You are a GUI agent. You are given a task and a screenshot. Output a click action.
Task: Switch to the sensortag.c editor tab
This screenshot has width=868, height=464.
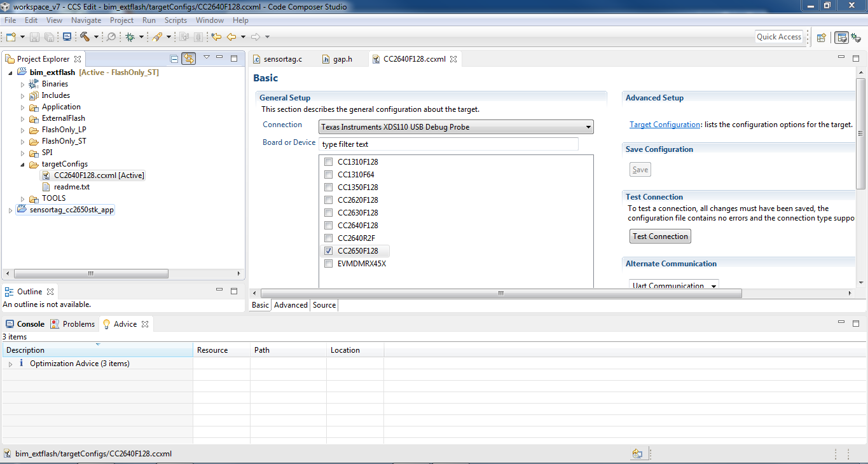[x=277, y=59]
